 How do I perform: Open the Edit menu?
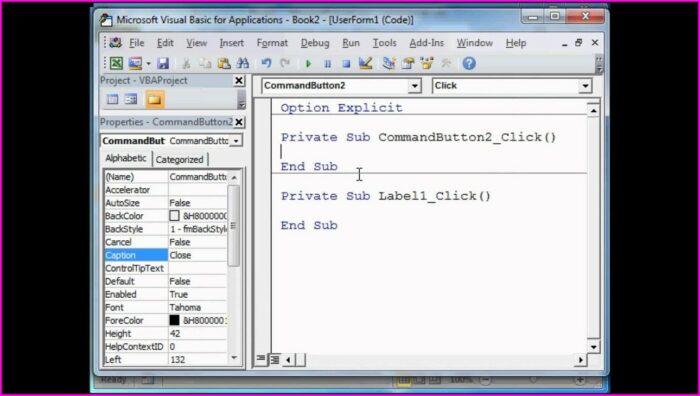pos(165,43)
